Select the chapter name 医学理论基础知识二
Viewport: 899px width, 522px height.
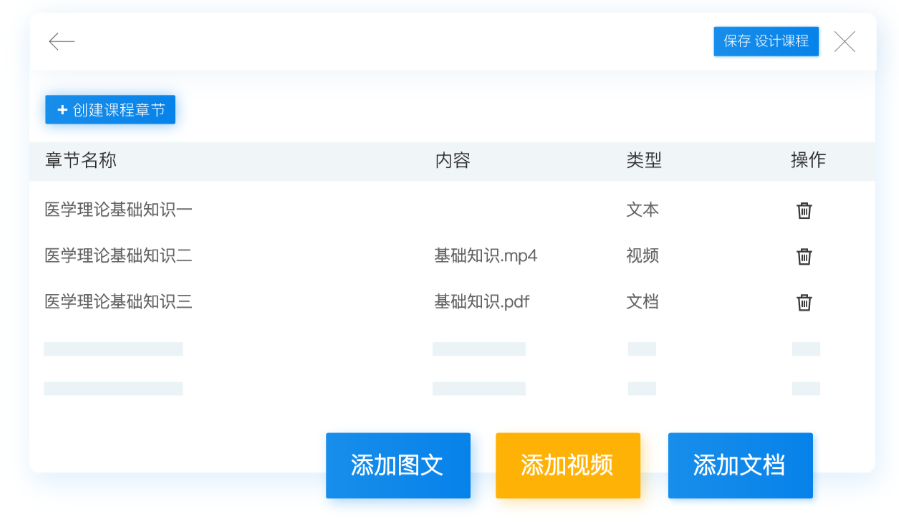[x=118, y=256]
